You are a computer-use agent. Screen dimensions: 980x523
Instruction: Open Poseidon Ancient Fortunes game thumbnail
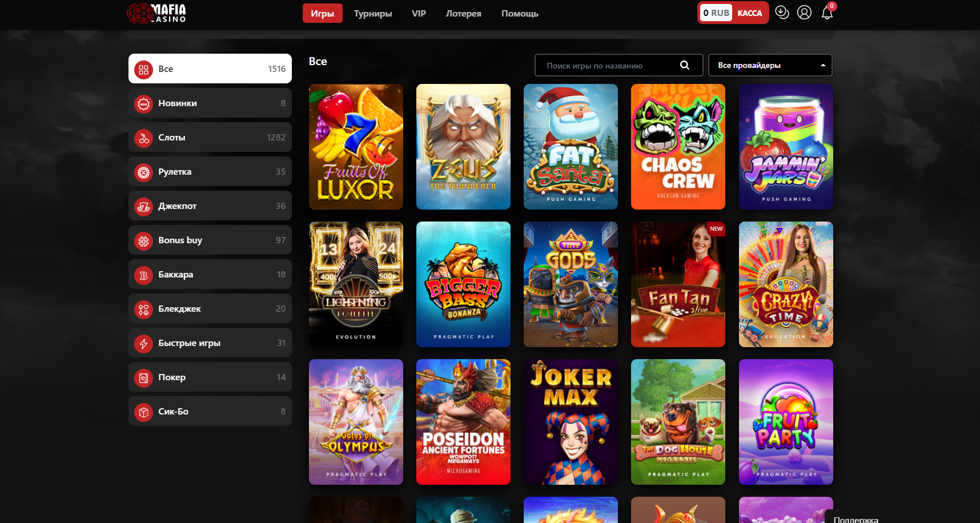pyautogui.click(x=463, y=422)
